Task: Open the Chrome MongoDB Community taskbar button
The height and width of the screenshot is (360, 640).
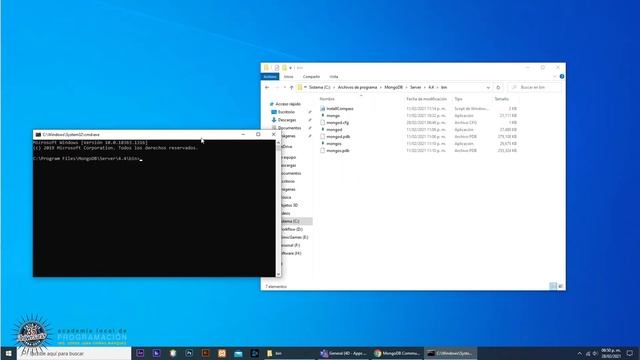Action: click(x=397, y=353)
